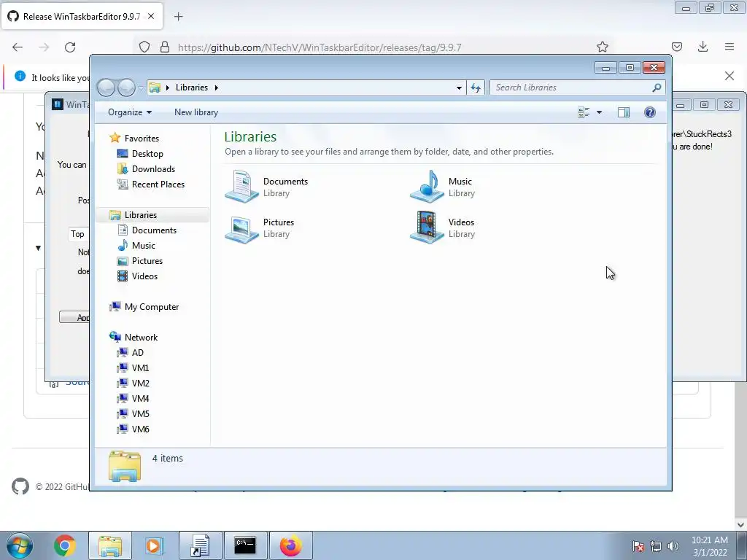Open recent pages dropdown beside Forward
This screenshot has height=560, width=747.
click(141, 88)
